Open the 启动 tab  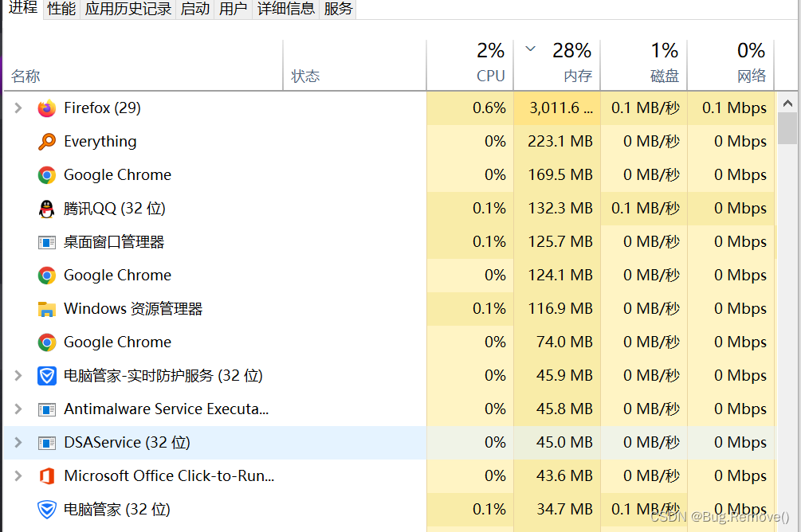click(195, 9)
